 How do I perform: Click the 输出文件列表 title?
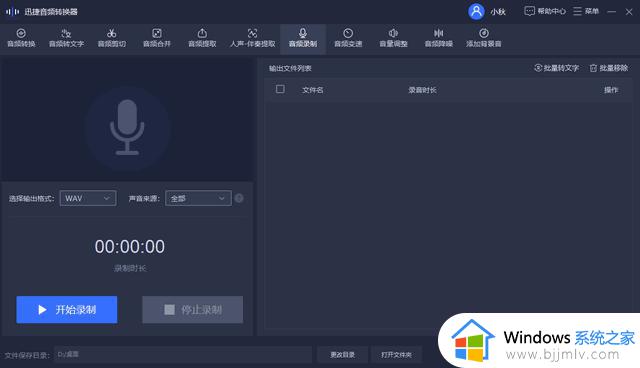pyautogui.click(x=290, y=68)
